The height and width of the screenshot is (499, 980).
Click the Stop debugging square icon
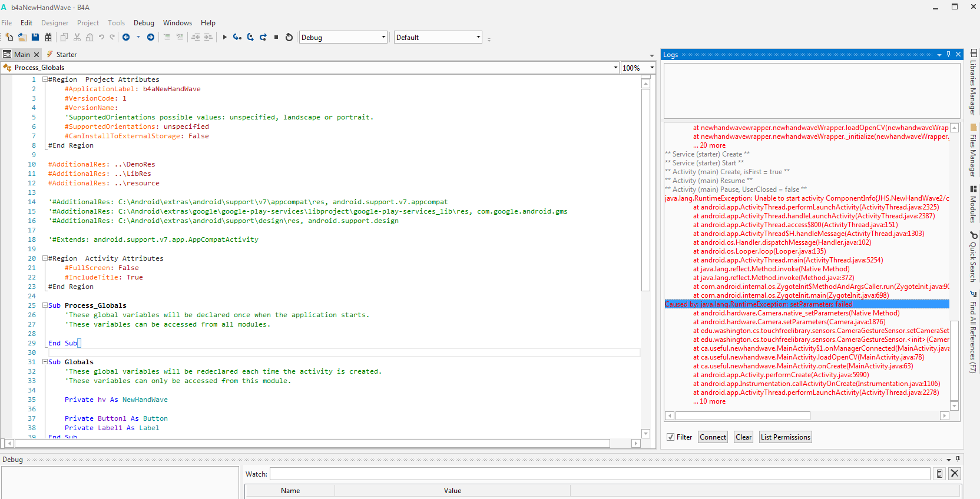276,37
